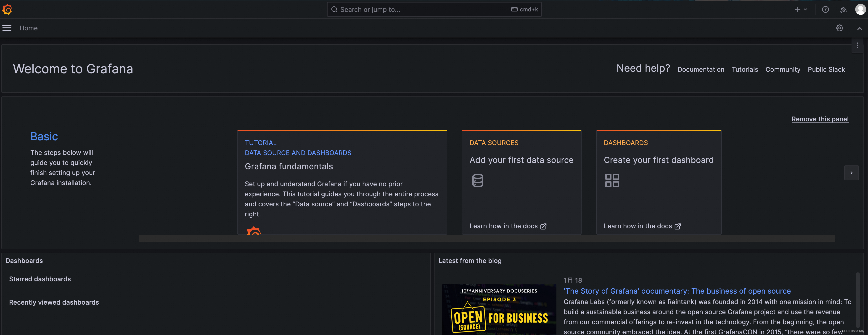Click the database data source icon
Viewport: 868px width, 335px height.
(x=477, y=180)
